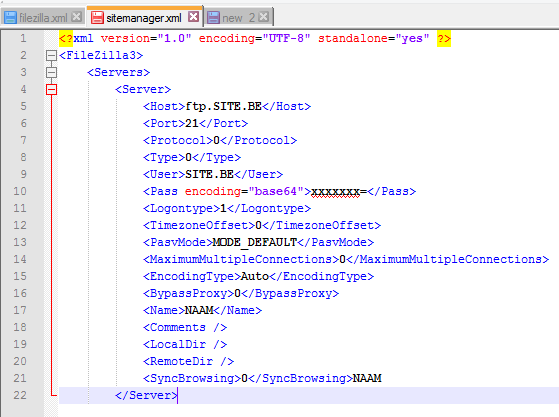The width and height of the screenshot is (559, 417).
Task: Close the sitemanager.xml tab
Action: (x=194, y=16)
